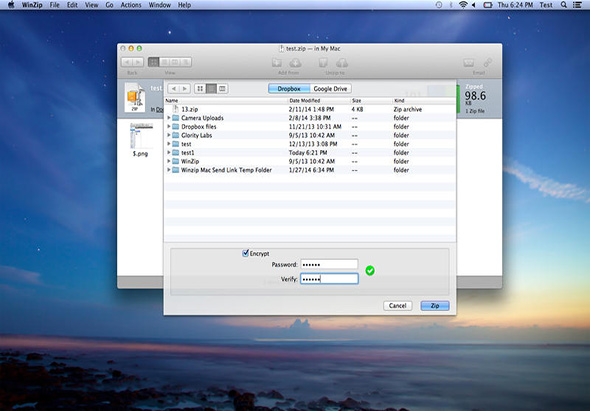Expand the Camera Uploads folder
Viewport: 590px width, 411px height.
169,118
